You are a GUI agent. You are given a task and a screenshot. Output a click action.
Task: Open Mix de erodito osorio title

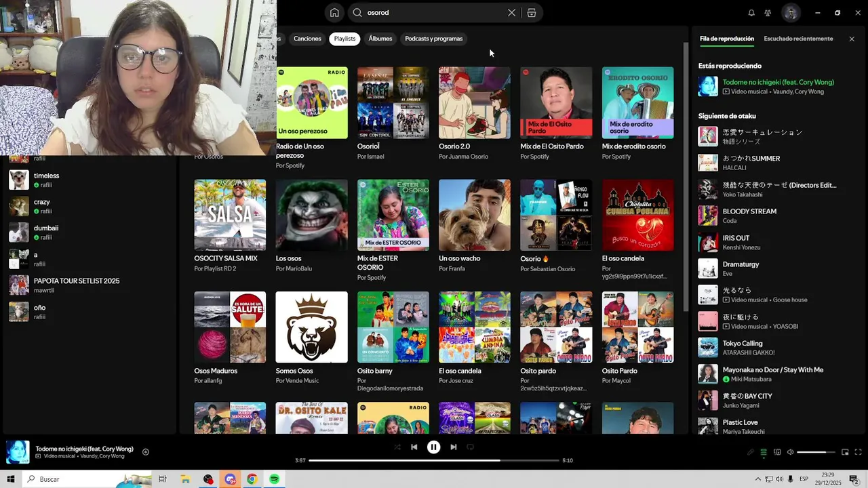(x=633, y=146)
